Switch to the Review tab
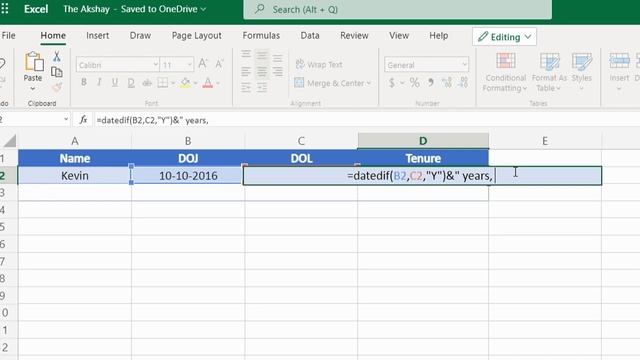This screenshot has width=640, height=360. (x=354, y=36)
